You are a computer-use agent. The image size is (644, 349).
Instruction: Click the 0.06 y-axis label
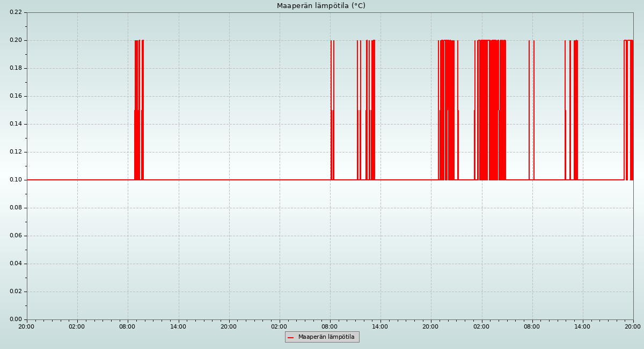coord(16,236)
